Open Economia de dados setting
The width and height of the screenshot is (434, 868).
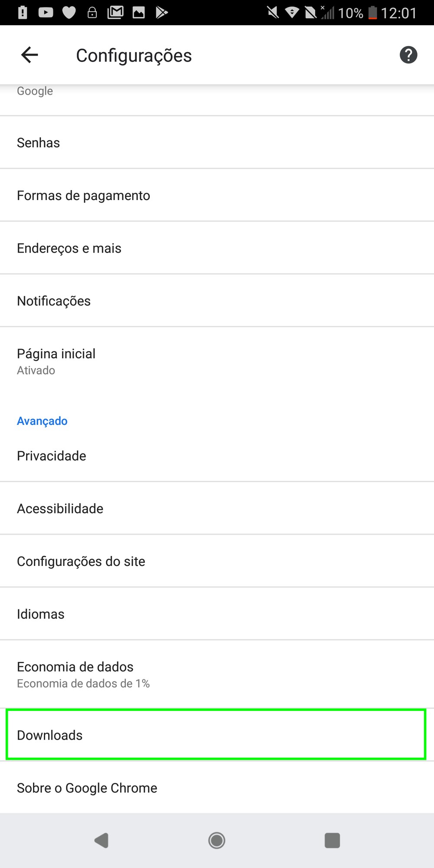(x=217, y=674)
